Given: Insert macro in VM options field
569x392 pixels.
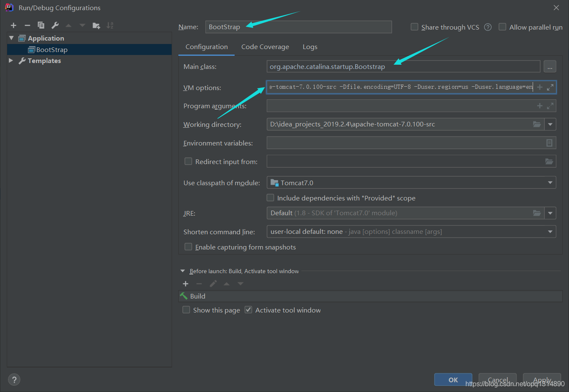Looking at the screenshot, I should pos(540,87).
